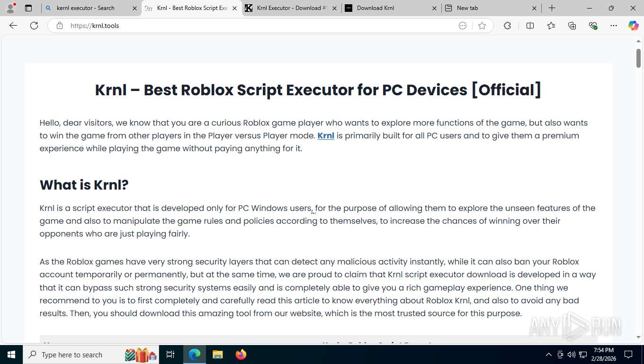Close the Krnl Best Roblox Script tab
The image size is (644, 364).
click(x=234, y=8)
